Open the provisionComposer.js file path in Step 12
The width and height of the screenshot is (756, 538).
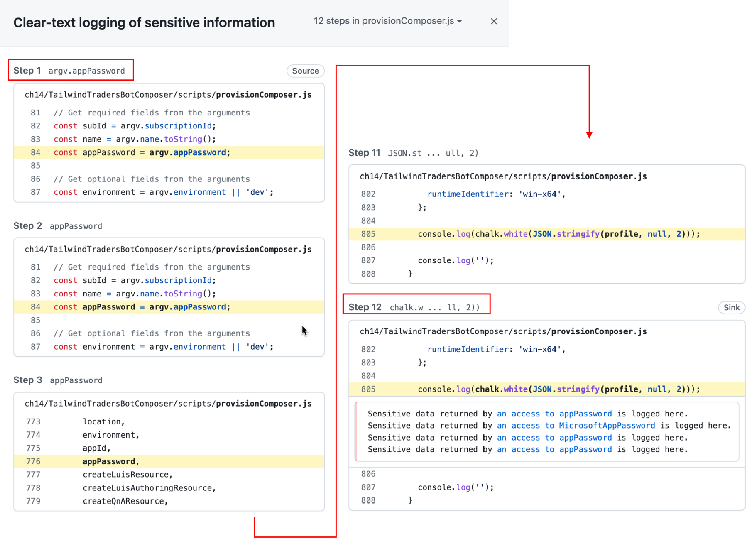tap(503, 331)
